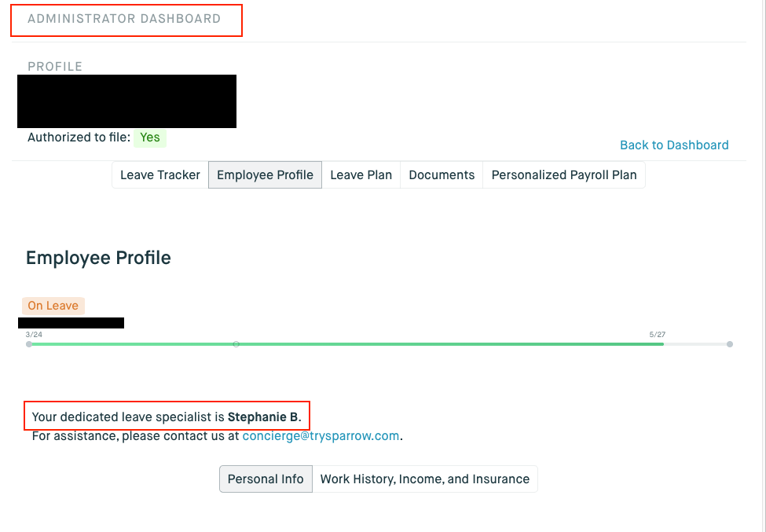Click the gray end dot of leave timeline
Image resolution: width=766 pixels, height=532 pixels.
730,344
